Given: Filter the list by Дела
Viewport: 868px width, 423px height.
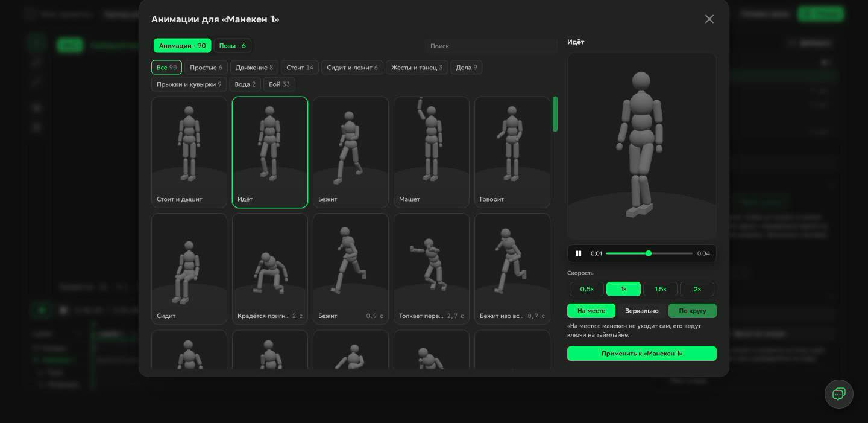Looking at the screenshot, I should coord(466,68).
